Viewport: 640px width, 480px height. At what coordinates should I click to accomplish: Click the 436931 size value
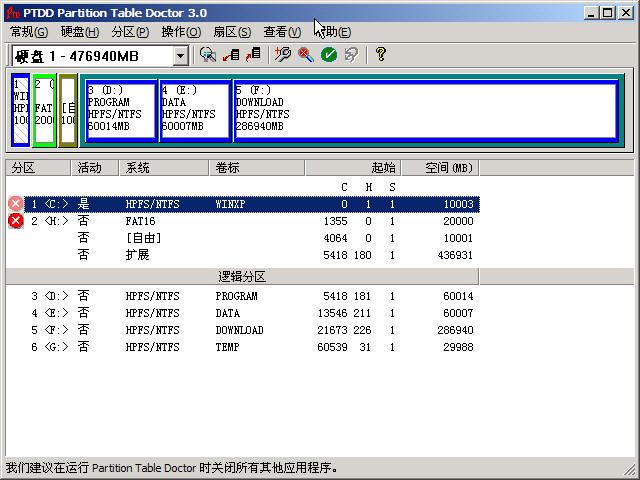click(x=455, y=255)
